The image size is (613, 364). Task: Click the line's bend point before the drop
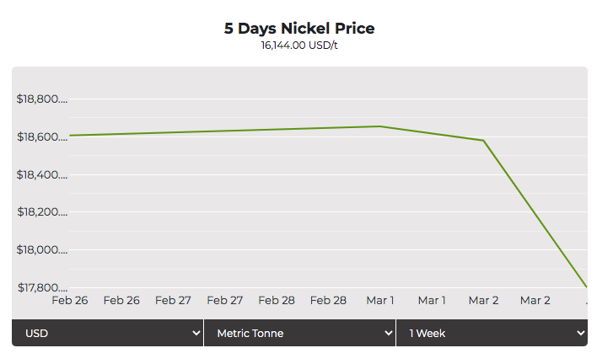483,141
